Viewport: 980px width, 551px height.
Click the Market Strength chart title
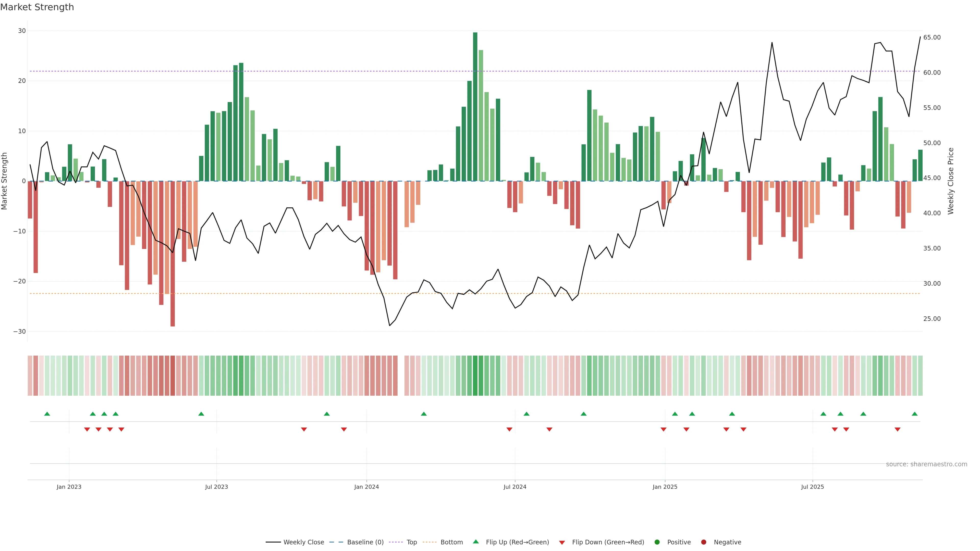[x=37, y=7]
